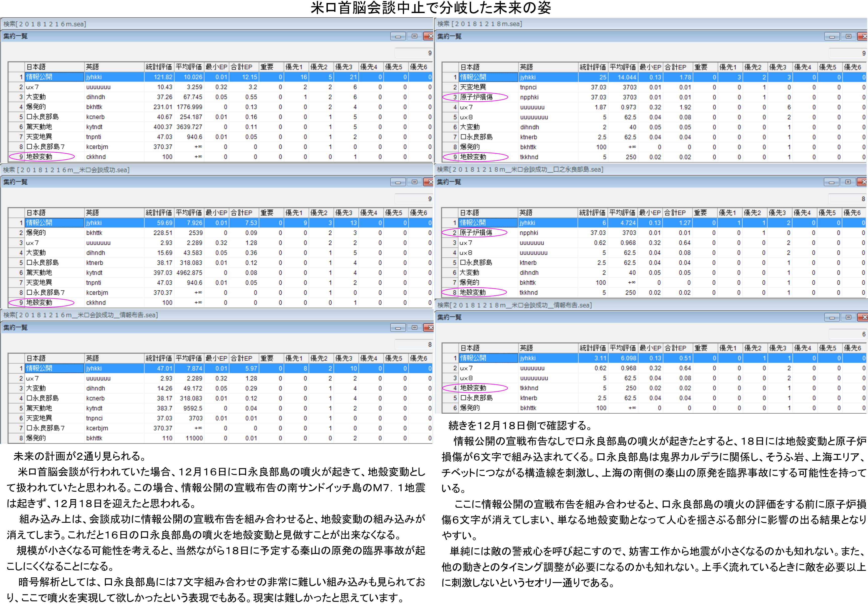Select 天変地異 row in 20181218m.sea table
This screenshot has width=868, height=606.
[473, 87]
